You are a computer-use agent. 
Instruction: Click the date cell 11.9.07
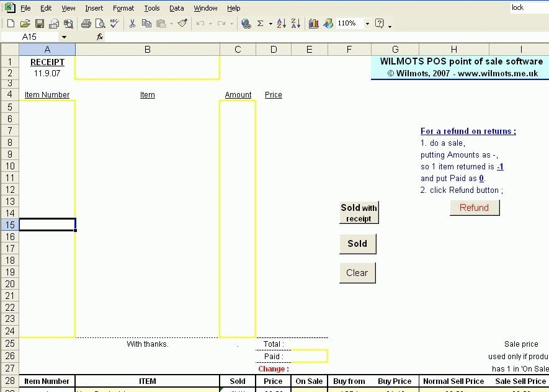click(x=47, y=73)
